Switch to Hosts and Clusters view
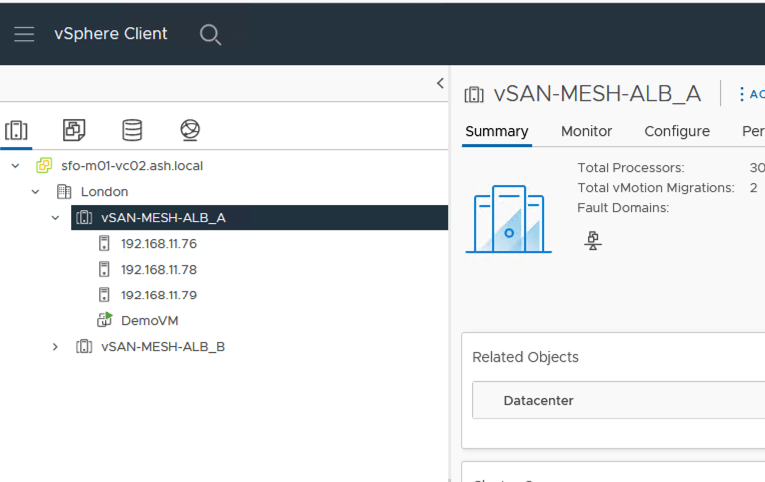The image size is (765, 482). (x=16, y=130)
